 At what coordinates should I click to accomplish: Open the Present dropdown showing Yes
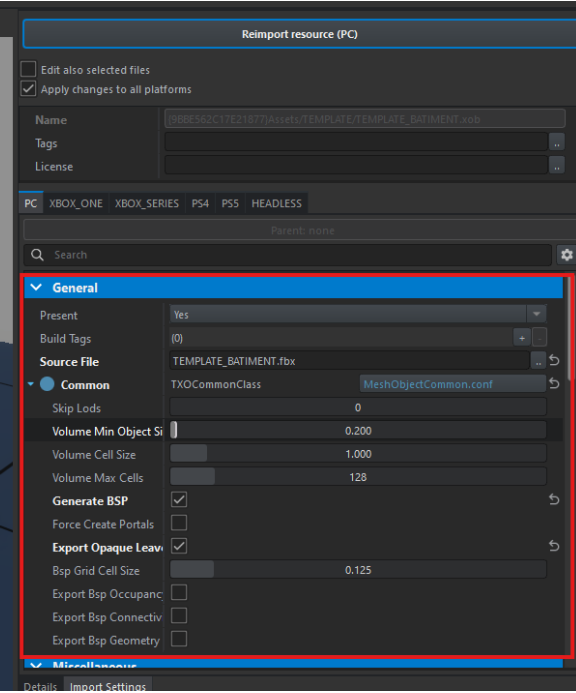tap(358, 315)
